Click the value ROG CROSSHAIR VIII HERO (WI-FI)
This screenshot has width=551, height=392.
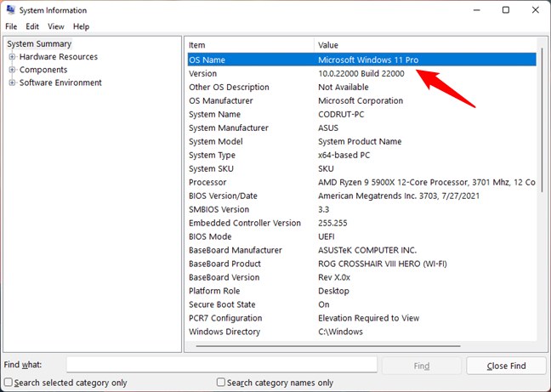pos(383,264)
